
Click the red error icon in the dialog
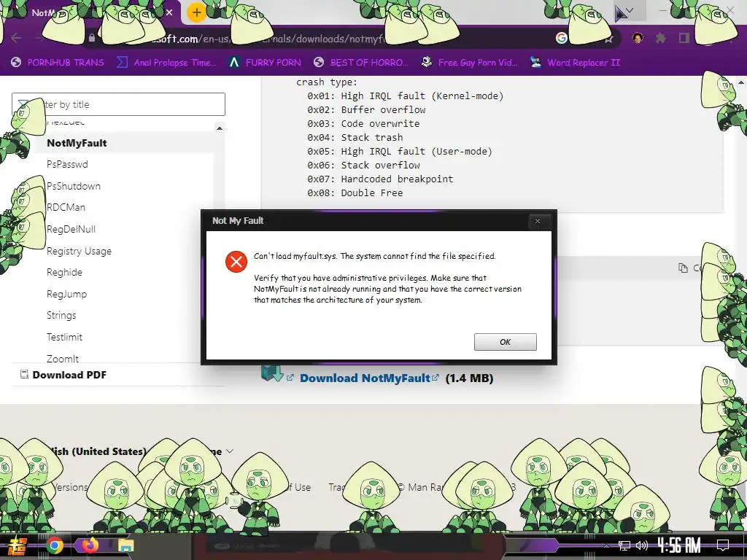point(236,262)
